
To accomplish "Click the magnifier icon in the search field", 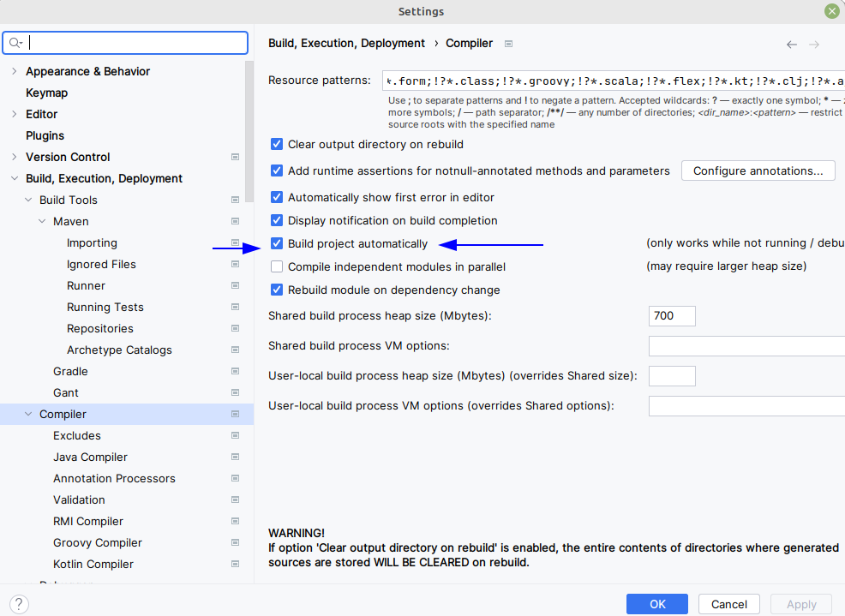I will [15, 42].
